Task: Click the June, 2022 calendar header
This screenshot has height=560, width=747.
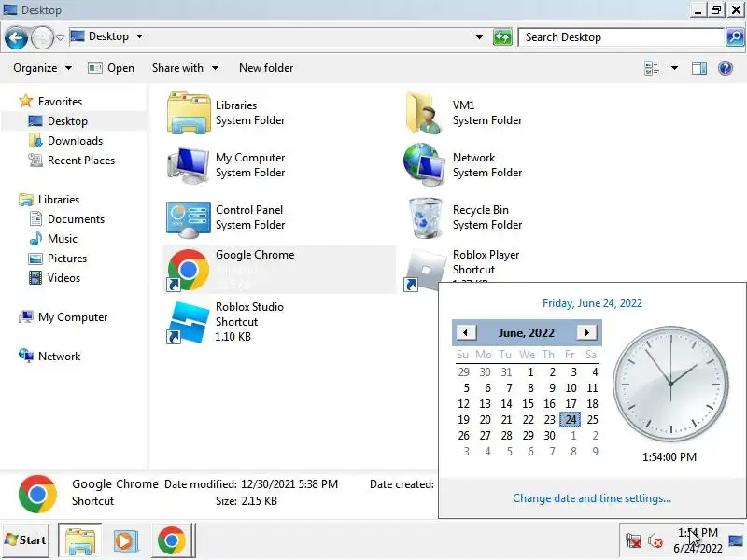Action: pos(527,332)
